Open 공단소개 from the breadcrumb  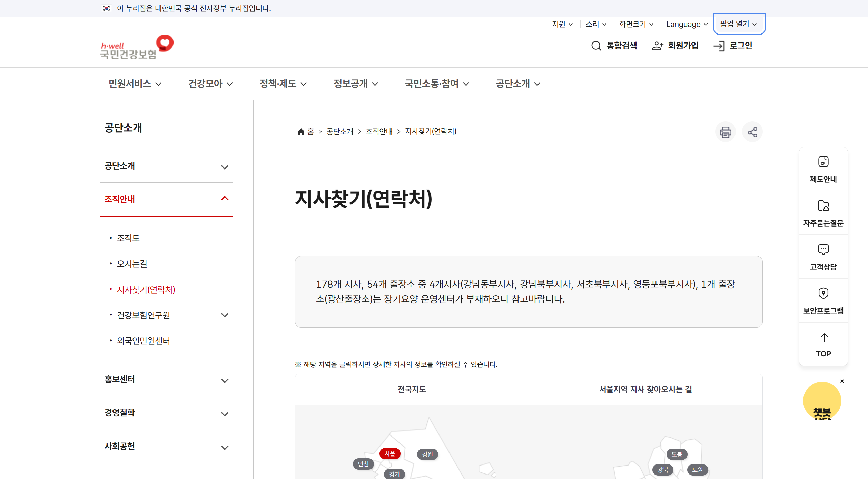(339, 132)
